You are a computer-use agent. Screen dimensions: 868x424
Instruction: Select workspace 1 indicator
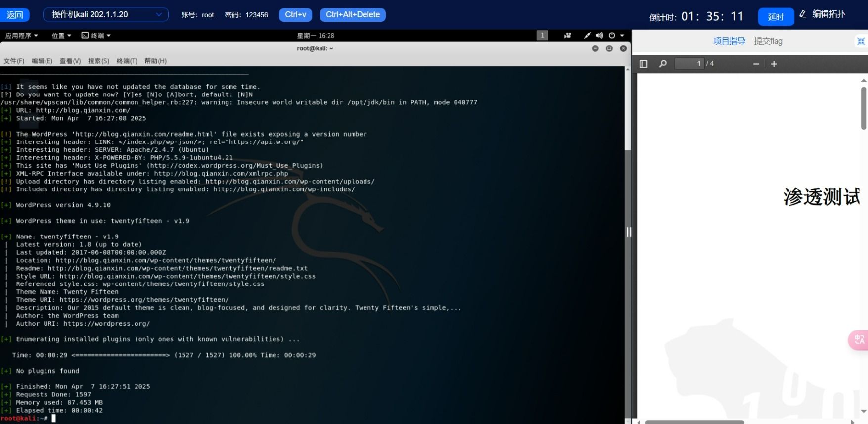pos(542,35)
